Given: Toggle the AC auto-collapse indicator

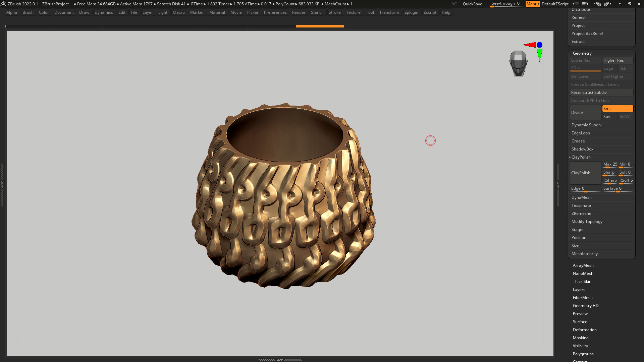Looking at the screenshot, I should pyautogui.click(x=454, y=4).
